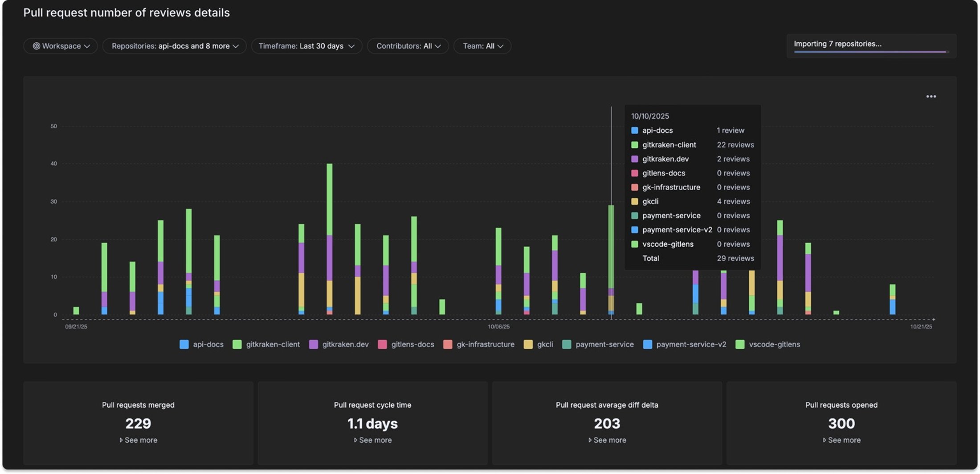
Task: Click payment-service legend swatch icon
Action: [567, 344]
